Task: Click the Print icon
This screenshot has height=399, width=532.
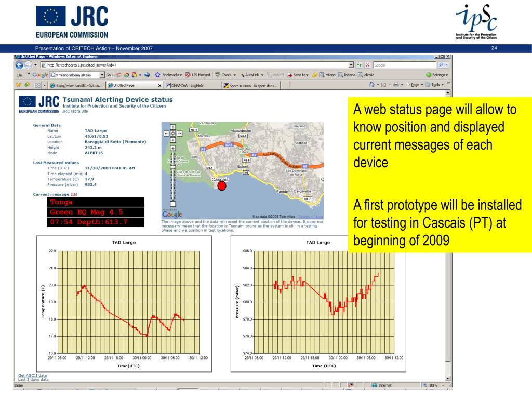Action: 395,85
